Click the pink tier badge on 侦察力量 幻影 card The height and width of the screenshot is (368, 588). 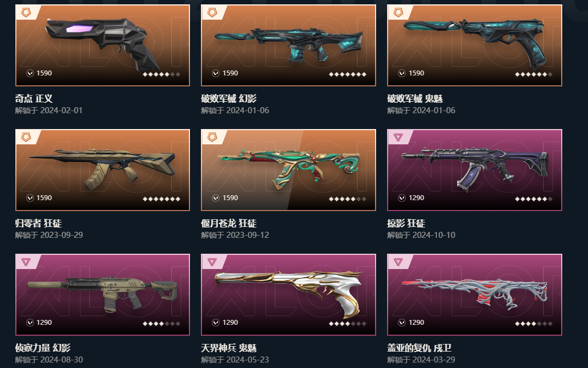pos(26,262)
